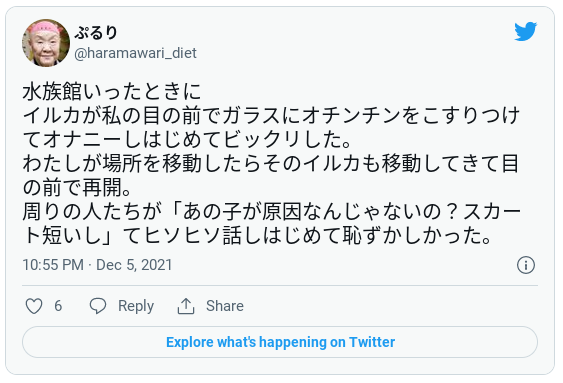Image resolution: width=563 pixels, height=383 pixels.
Task: Click the like count number 6
Action: tap(58, 306)
